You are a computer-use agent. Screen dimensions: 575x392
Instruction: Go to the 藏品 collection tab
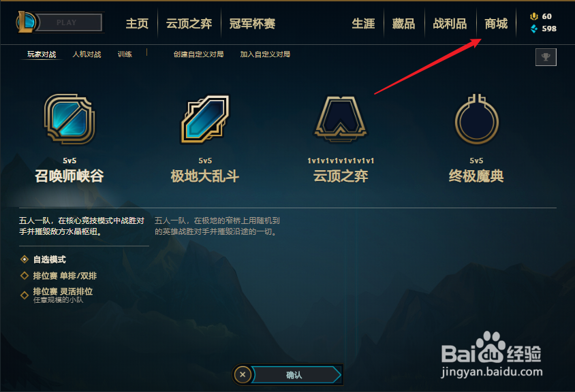click(403, 24)
